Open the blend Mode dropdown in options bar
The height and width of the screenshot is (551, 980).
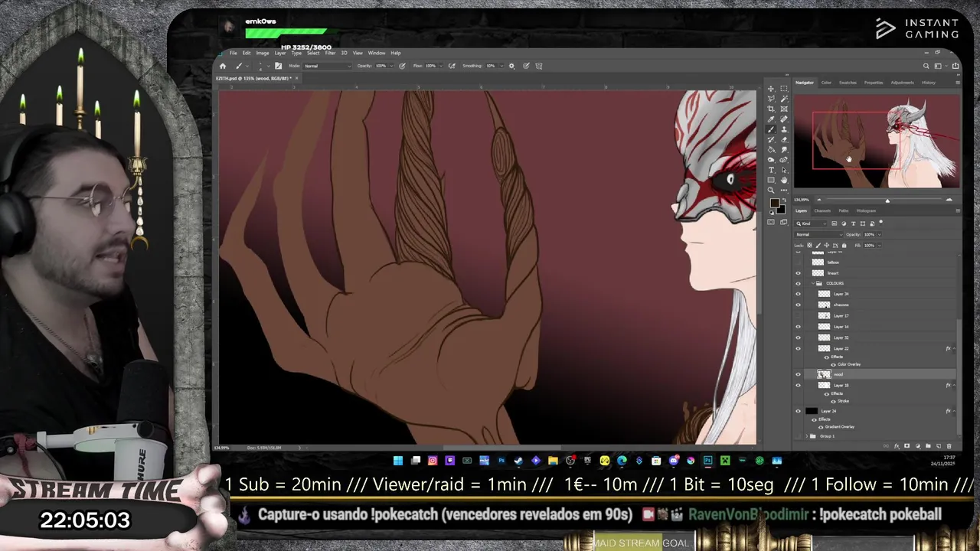(x=327, y=66)
